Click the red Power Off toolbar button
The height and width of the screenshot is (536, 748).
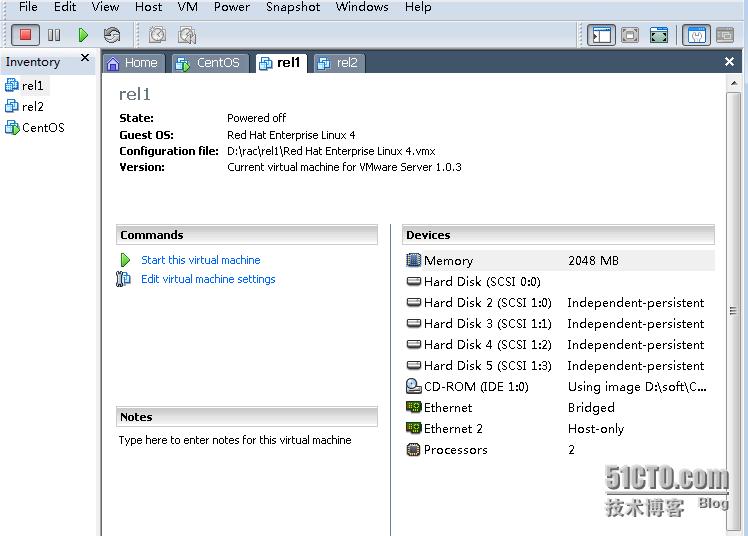click(25, 35)
